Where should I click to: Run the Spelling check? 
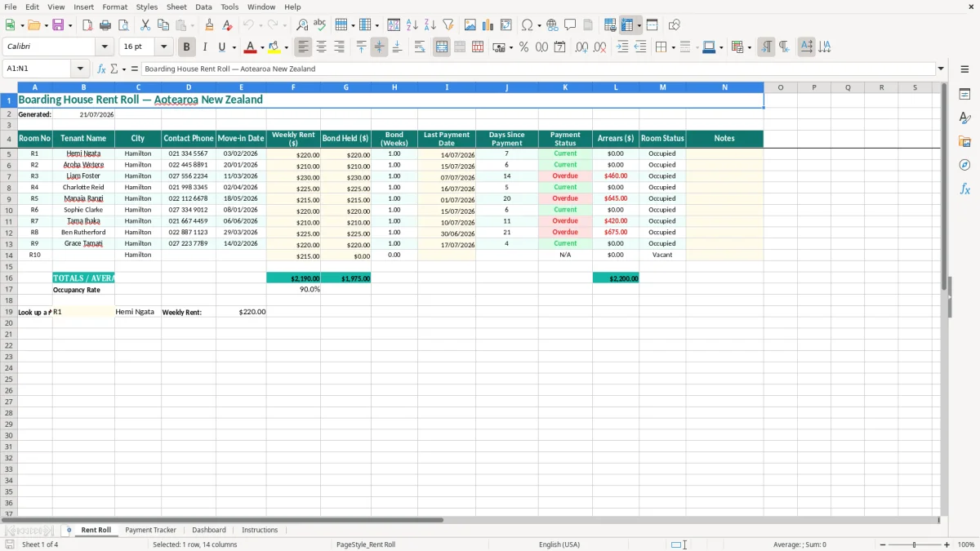coord(320,25)
